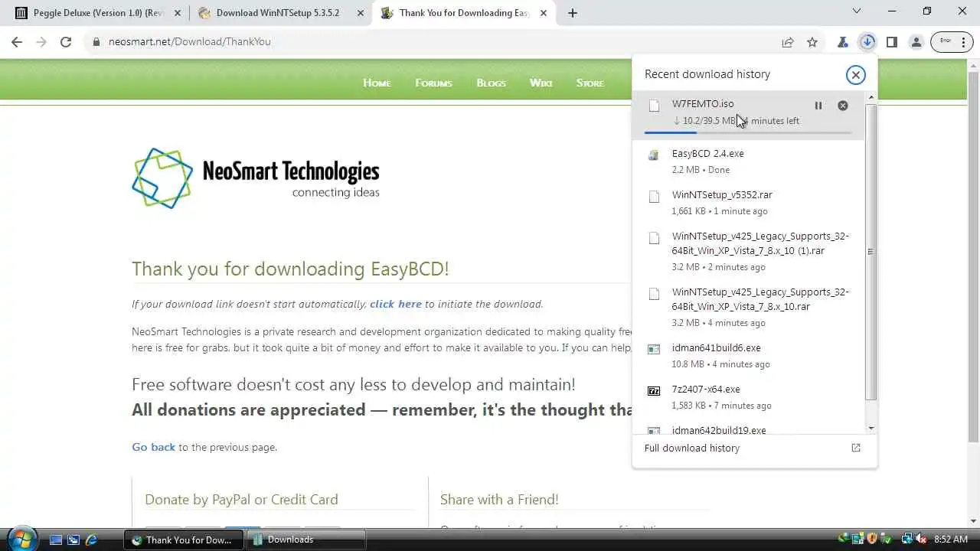
Task: Click the 'click here' download link
Action: (395, 304)
